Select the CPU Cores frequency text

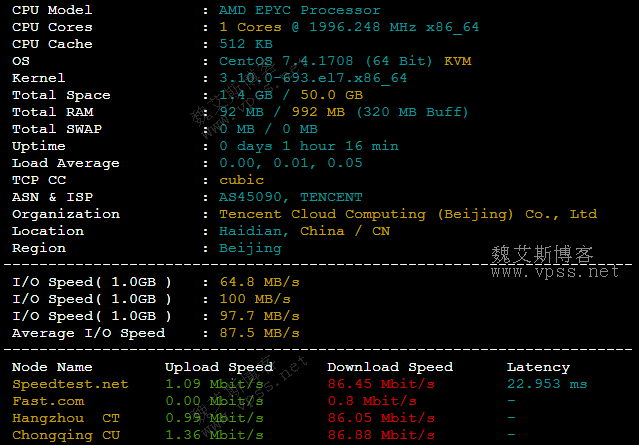tap(348, 27)
